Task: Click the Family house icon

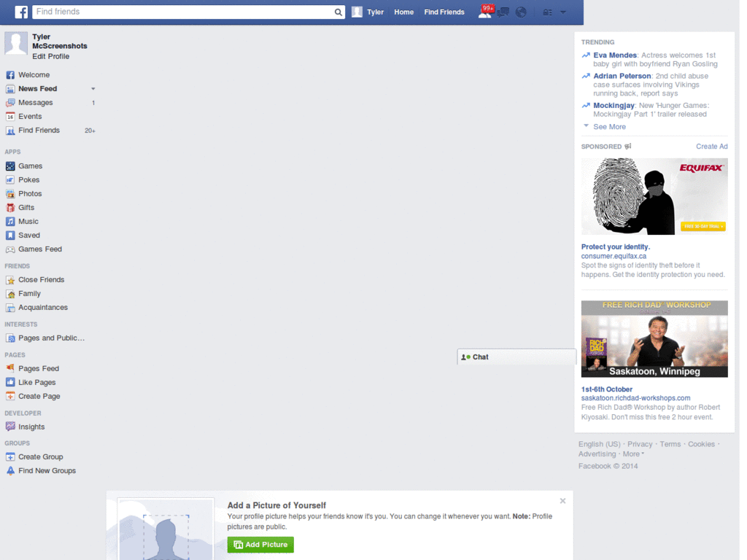Action: tap(10, 293)
